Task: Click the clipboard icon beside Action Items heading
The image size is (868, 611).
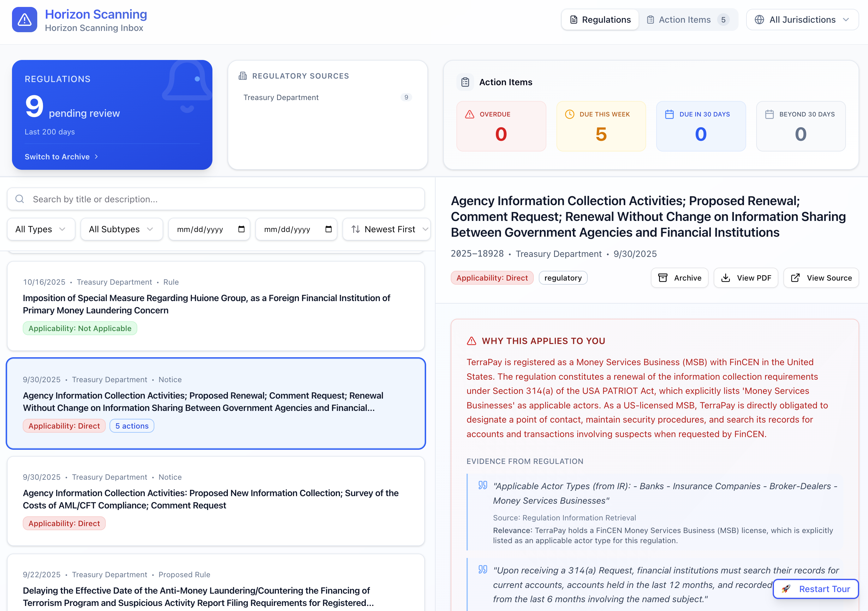Action: [465, 82]
